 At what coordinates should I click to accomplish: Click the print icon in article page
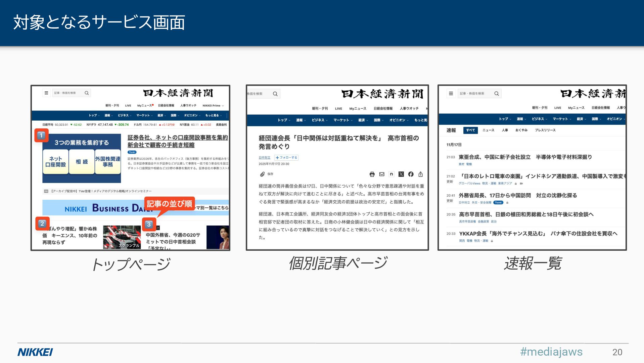click(372, 174)
